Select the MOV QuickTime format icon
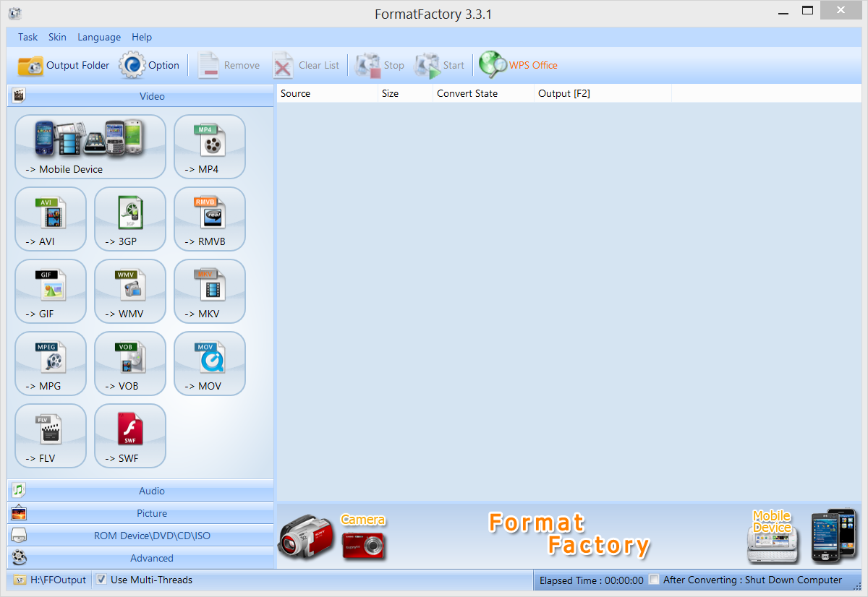The height and width of the screenshot is (597, 868). tap(210, 364)
